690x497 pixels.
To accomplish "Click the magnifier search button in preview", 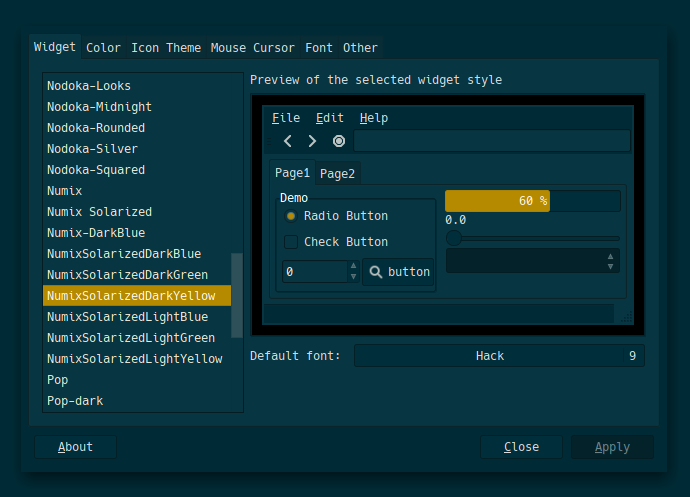I will 399,272.
